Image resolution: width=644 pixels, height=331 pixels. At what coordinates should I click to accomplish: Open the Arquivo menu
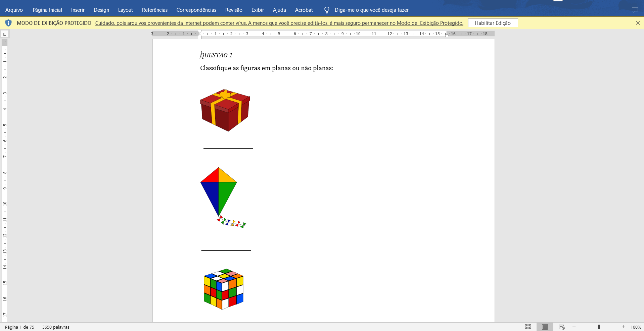[x=14, y=10]
